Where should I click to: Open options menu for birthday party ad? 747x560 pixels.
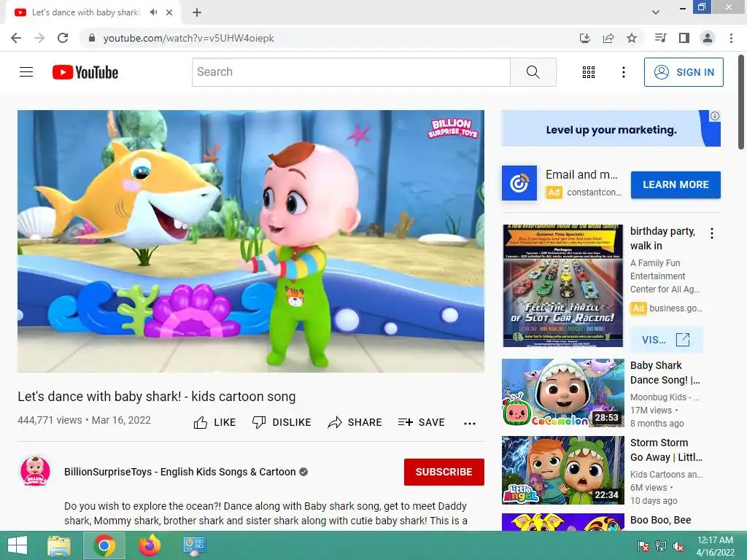[x=712, y=233]
